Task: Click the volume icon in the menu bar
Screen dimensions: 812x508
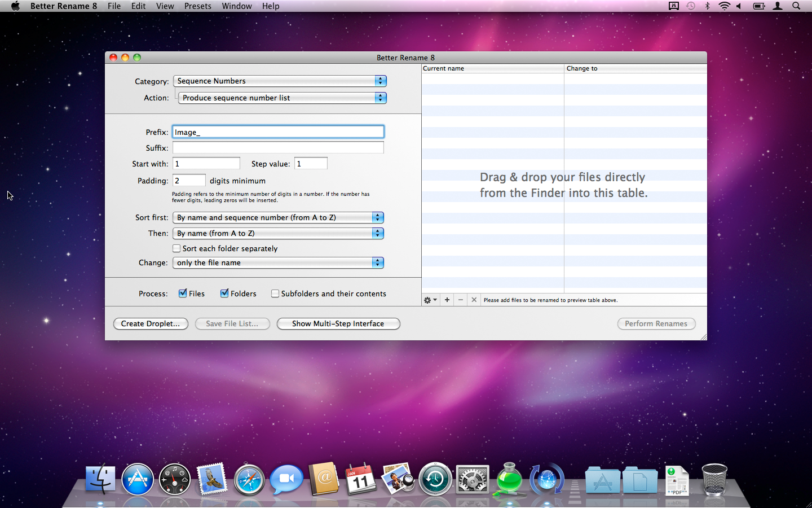Action: 739,6
